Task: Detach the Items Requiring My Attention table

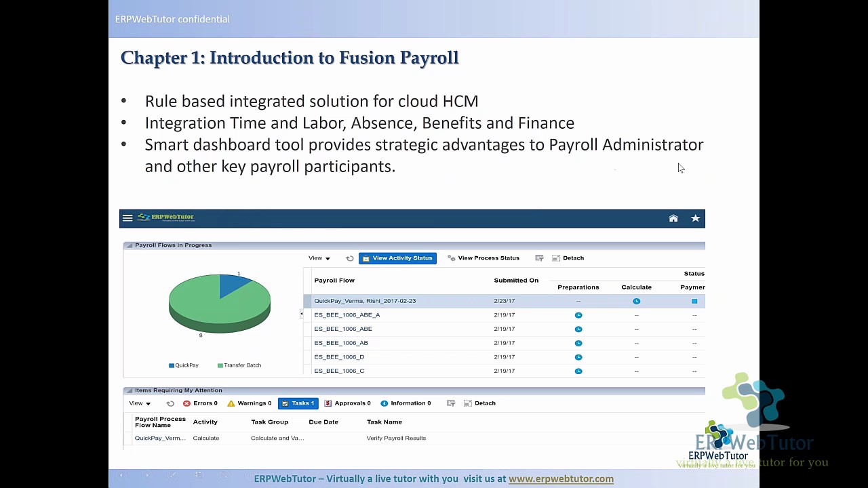Action: (x=480, y=403)
